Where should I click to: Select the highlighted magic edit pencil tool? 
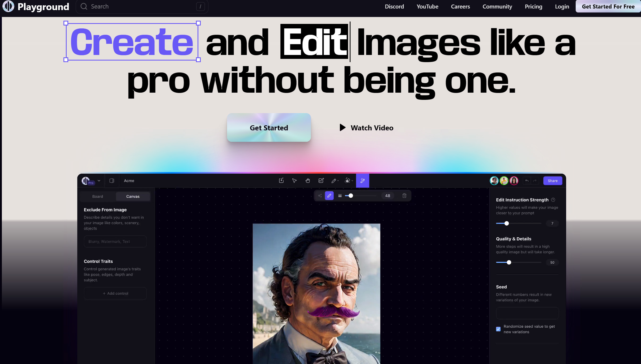[x=362, y=181]
